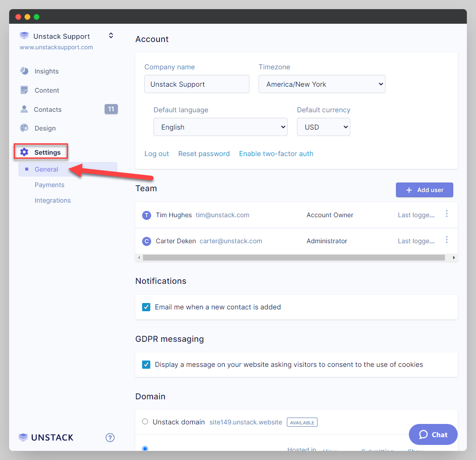This screenshot has width=476, height=460.
Task: Click Tim Hughes avatar icon
Action: pyautogui.click(x=147, y=215)
